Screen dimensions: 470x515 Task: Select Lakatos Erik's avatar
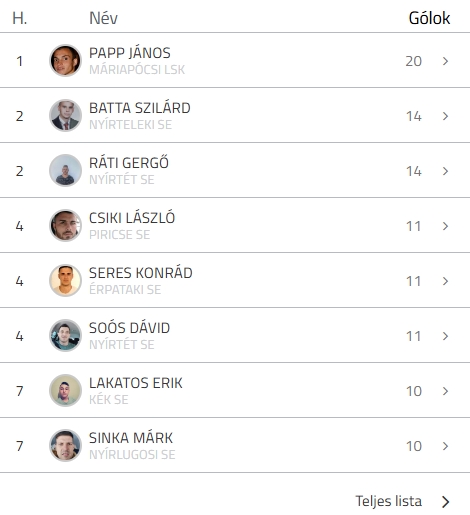65,391
